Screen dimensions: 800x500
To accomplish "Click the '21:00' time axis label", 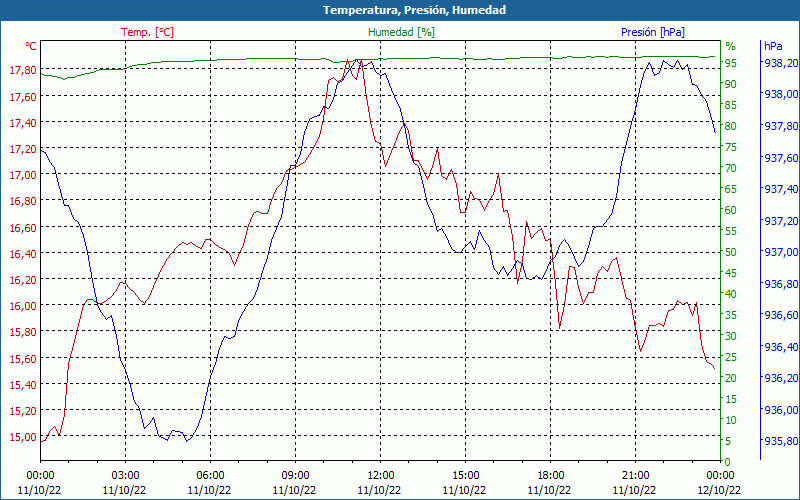I will click(x=635, y=476).
